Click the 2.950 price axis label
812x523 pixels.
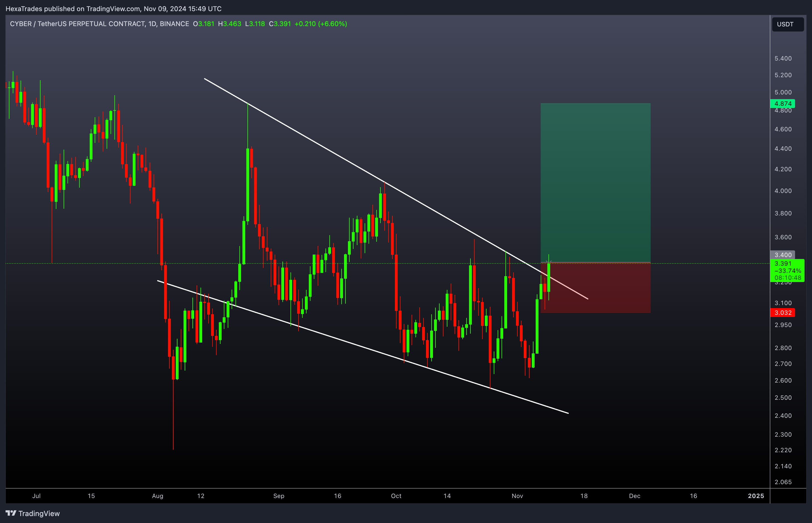(x=783, y=325)
